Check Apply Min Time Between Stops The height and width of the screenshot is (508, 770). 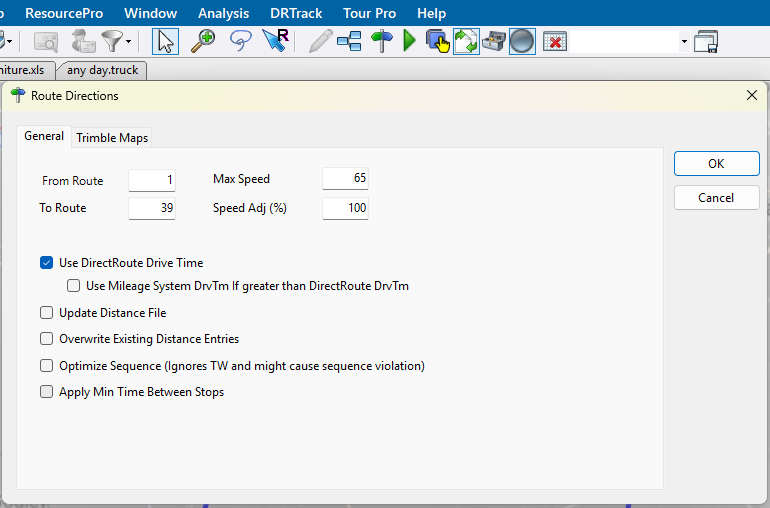[x=46, y=392]
